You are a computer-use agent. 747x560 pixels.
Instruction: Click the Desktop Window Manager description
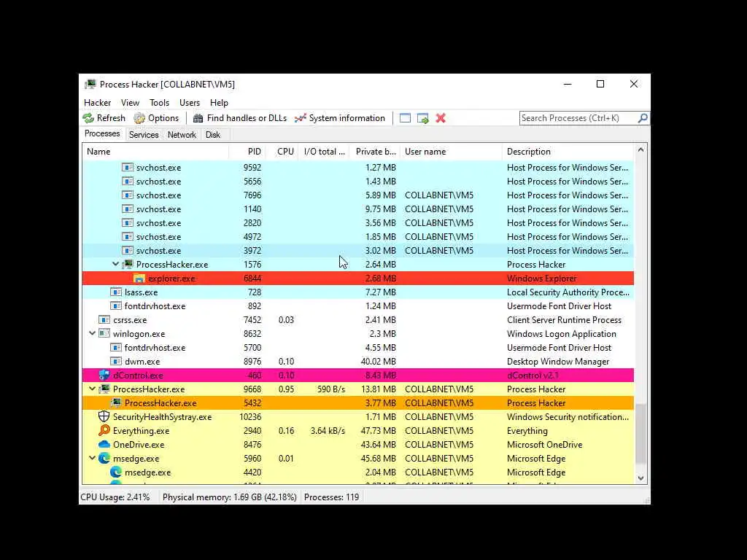558,362
